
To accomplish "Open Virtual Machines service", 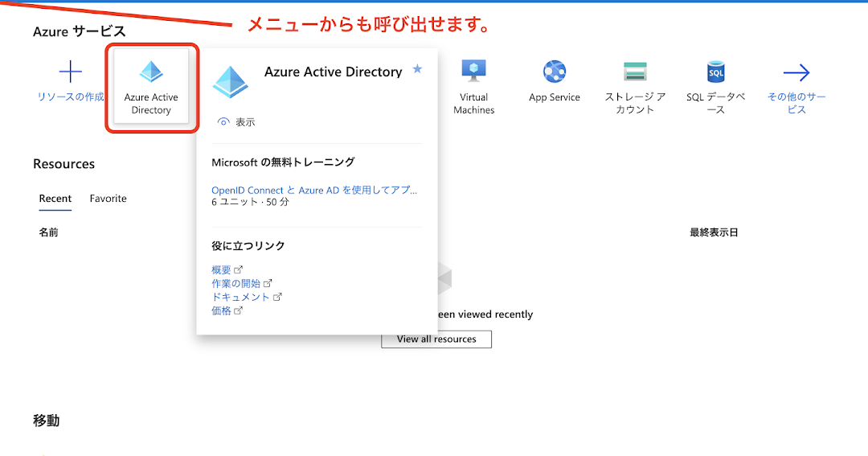I will [474, 87].
